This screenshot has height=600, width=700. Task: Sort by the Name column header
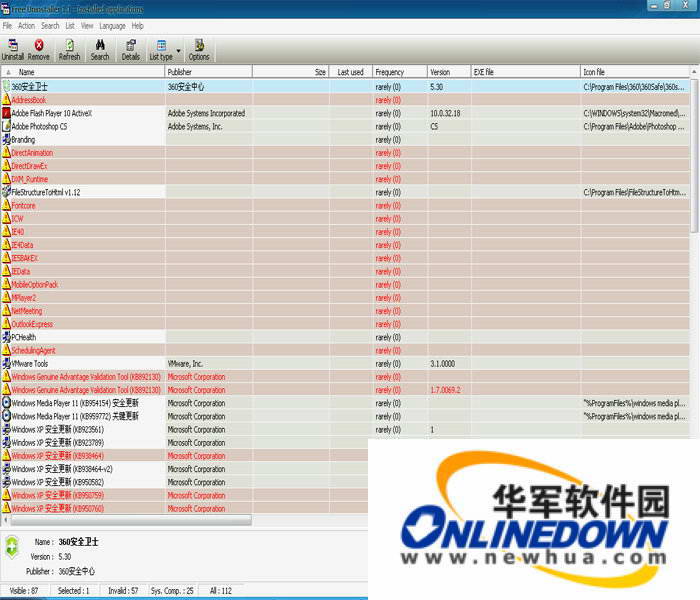(83, 72)
